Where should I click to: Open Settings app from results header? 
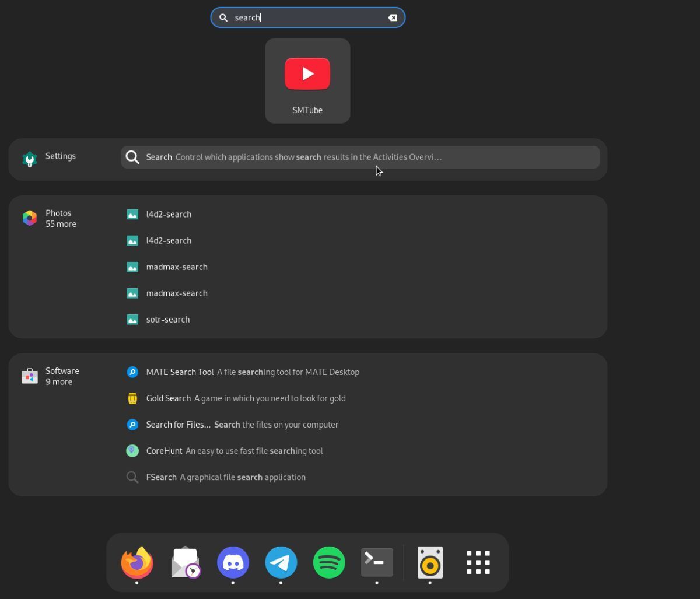50,157
